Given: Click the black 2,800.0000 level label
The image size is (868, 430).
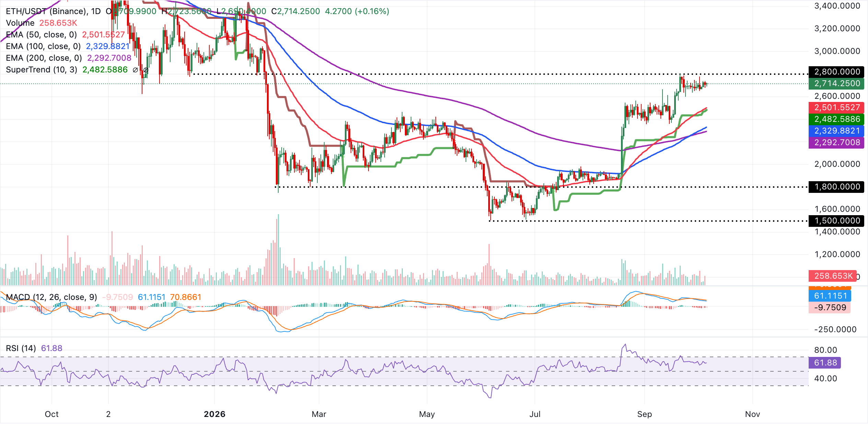Looking at the screenshot, I should tap(836, 72).
